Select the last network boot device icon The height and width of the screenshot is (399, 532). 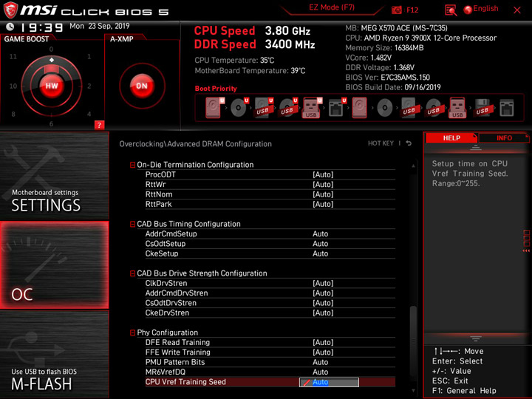click(x=507, y=108)
